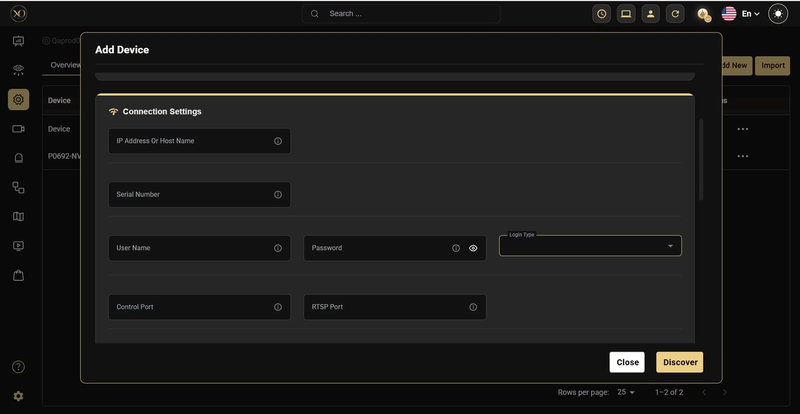Screen dimensions: 800x414
Task: Show password with the eye icon
Action: click(x=473, y=248)
